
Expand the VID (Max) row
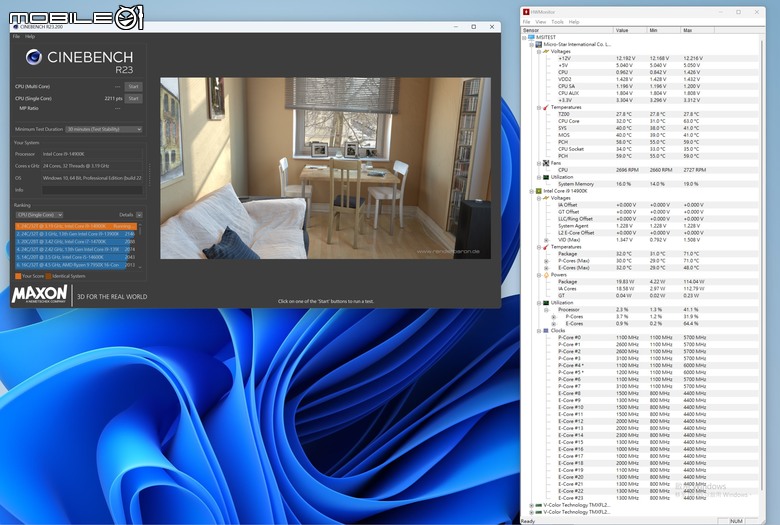tap(546, 240)
